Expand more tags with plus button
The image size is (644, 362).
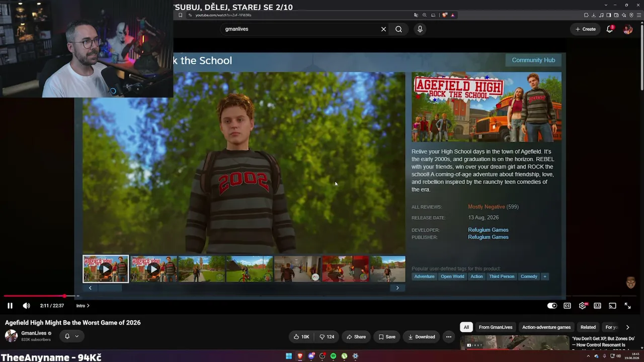(544, 277)
